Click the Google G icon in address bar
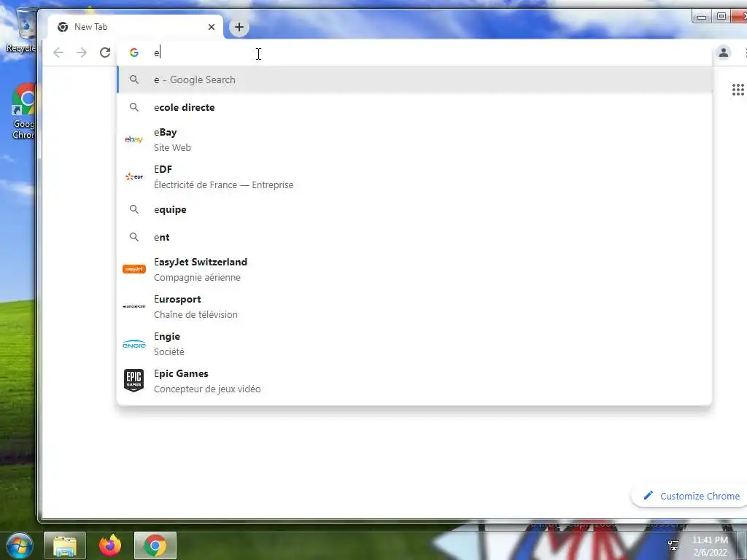The image size is (747, 560). (134, 52)
